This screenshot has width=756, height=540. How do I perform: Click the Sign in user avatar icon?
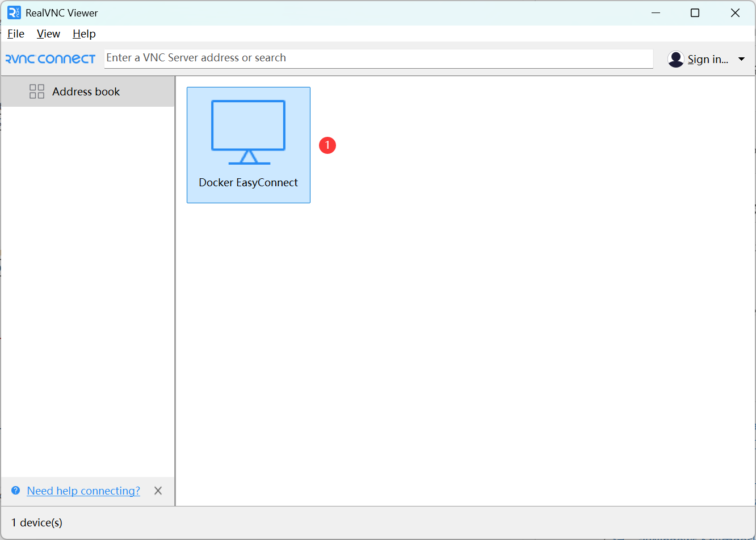tap(675, 59)
